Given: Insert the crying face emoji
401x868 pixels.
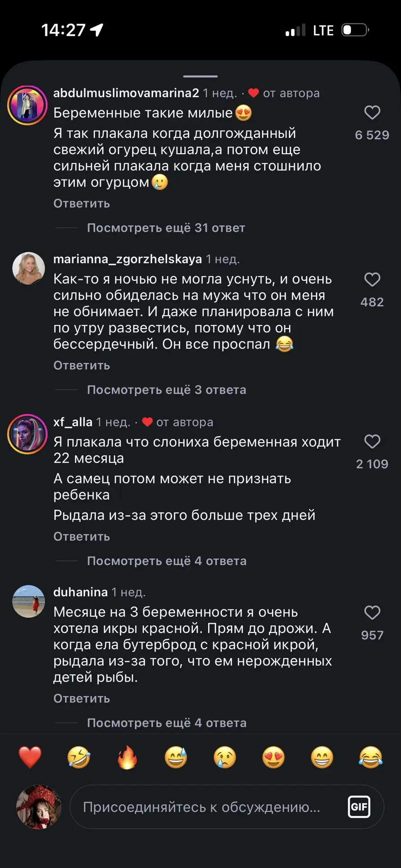Looking at the screenshot, I should pyautogui.click(x=225, y=757).
